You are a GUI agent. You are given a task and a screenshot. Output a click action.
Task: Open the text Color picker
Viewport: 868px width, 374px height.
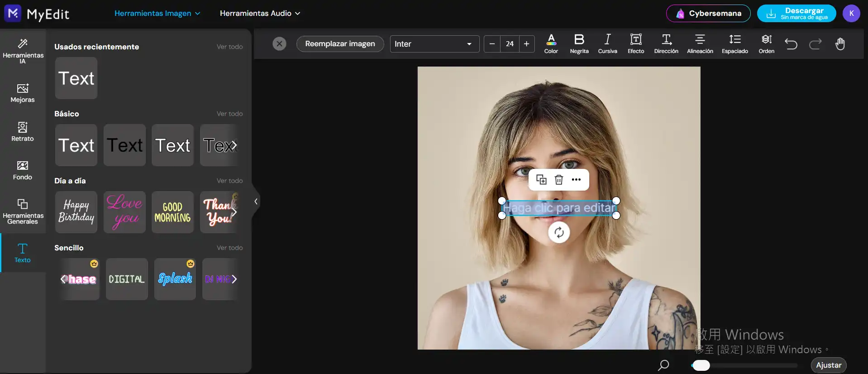pos(551,43)
